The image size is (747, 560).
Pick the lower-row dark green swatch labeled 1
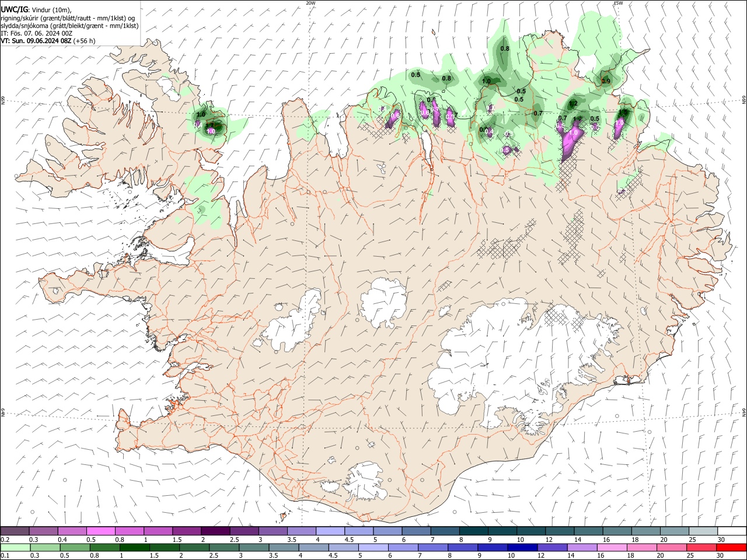[x=135, y=548]
